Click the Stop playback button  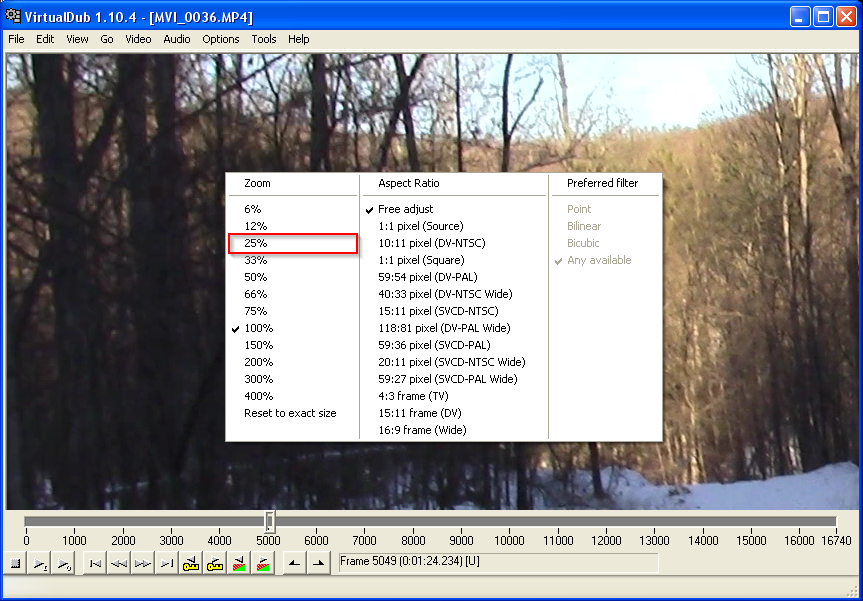(x=14, y=563)
